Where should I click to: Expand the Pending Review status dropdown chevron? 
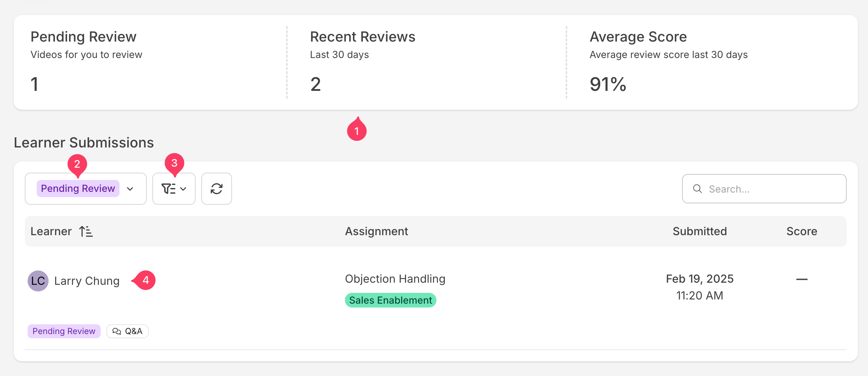130,189
